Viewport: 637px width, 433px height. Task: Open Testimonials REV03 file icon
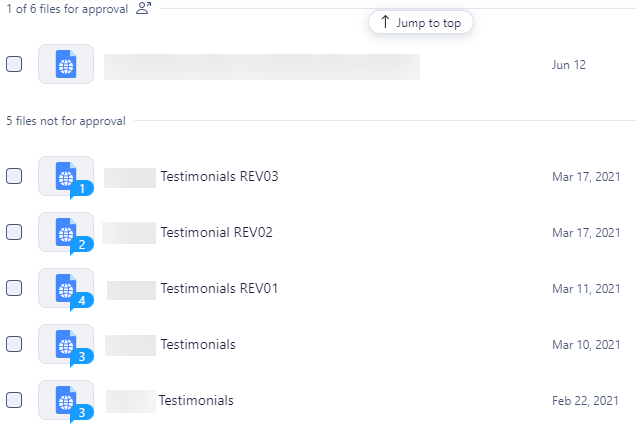point(66,177)
